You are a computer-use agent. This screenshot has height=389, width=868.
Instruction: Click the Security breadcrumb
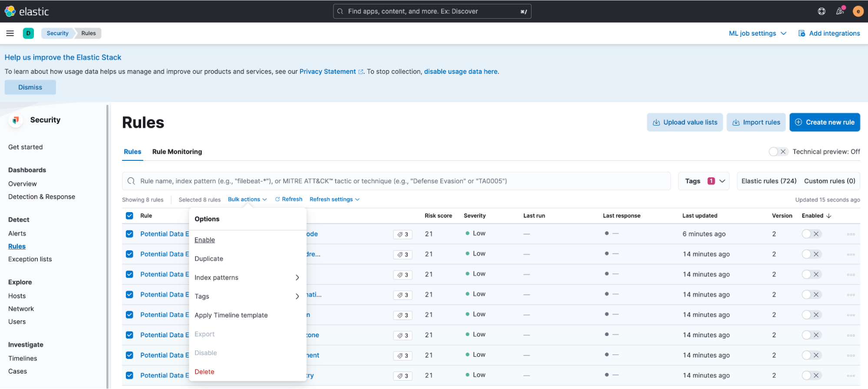[58, 33]
